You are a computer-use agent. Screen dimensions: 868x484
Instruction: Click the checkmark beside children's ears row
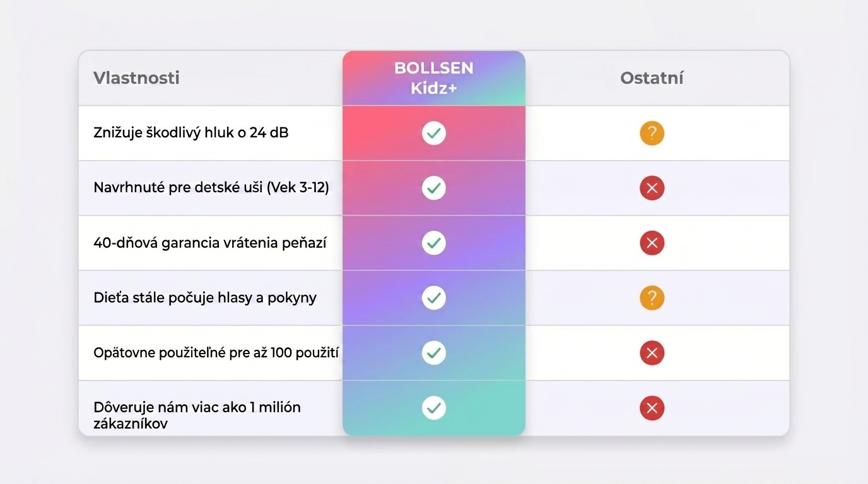point(434,188)
